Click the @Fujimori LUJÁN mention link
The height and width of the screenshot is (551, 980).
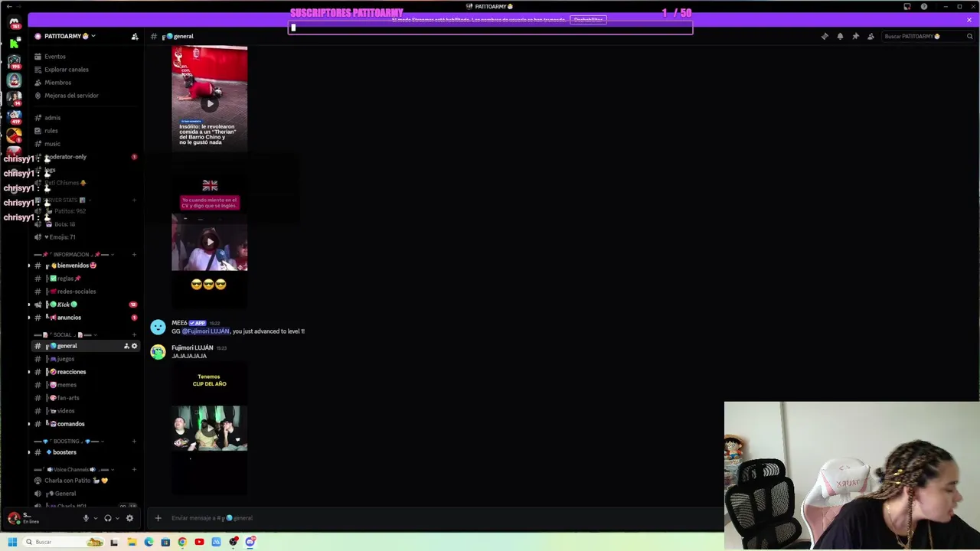[x=205, y=331]
